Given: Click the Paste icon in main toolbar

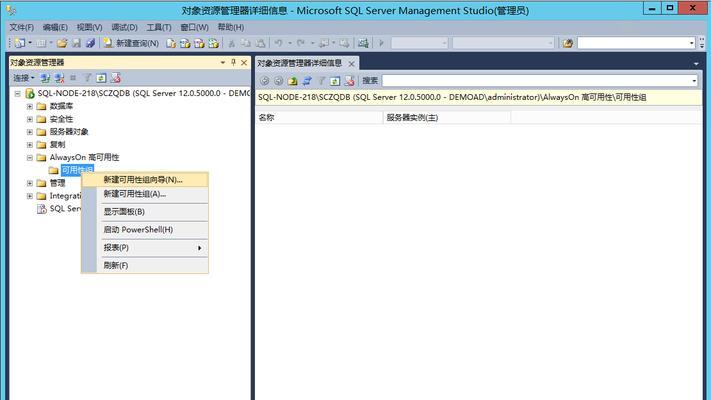Looking at the screenshot, I should [x=260, y=43].
